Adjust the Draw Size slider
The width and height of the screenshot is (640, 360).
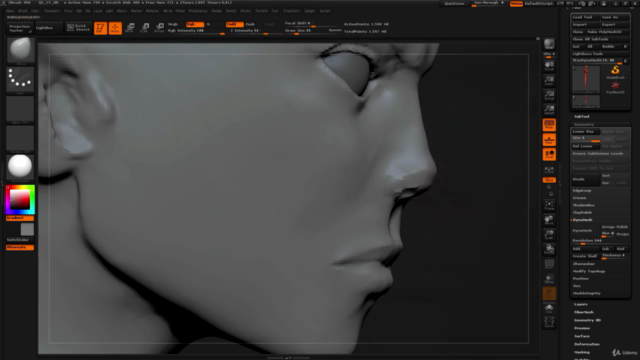click(313, 31)
